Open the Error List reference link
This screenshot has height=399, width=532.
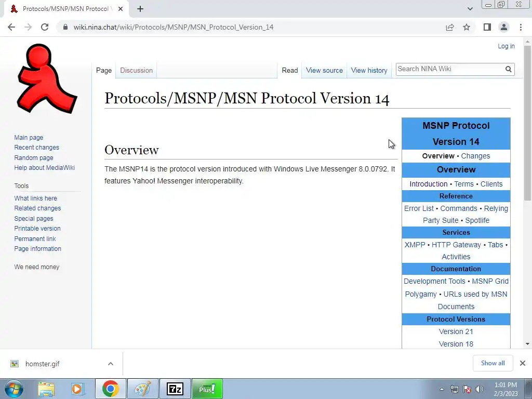click(419, 208)
